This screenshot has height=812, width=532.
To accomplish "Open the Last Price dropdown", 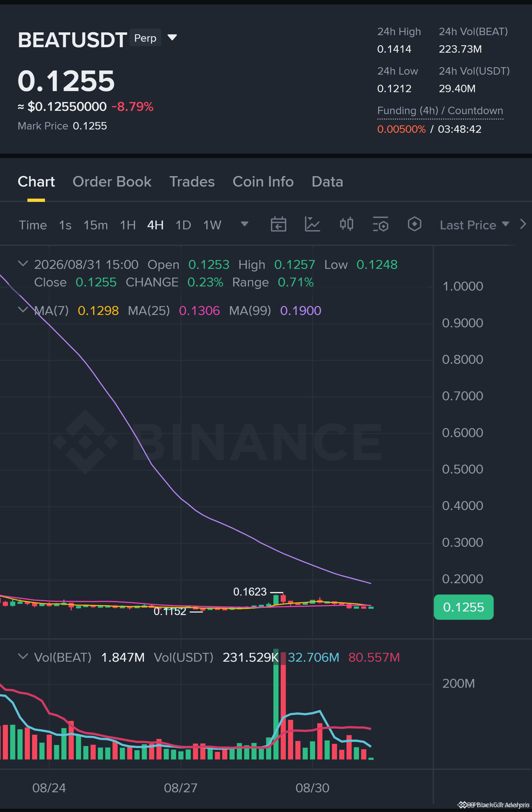I will [474, 225].
